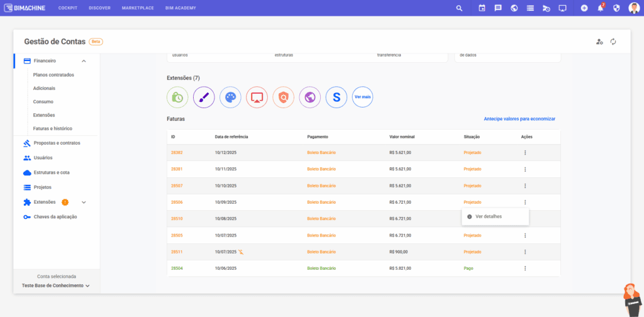The width and height of the screenshot is (644, 317).
Task: Click the Ver mais extensions button
Action: pos(363,97)
